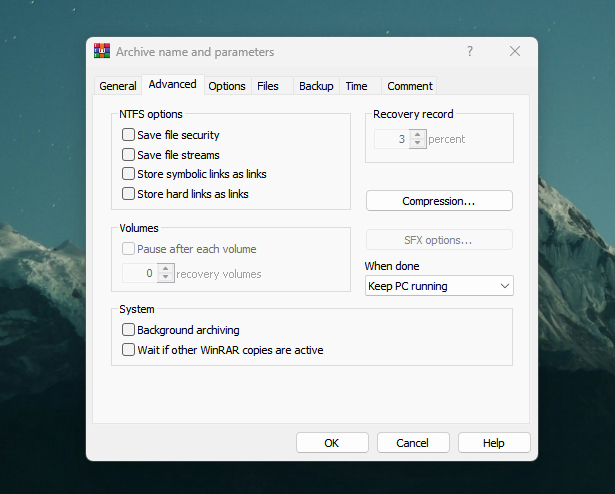This screenshot has width=615, height=494.
Task: Decrease recovery record percent with down arrow
Action: point(418,143)
